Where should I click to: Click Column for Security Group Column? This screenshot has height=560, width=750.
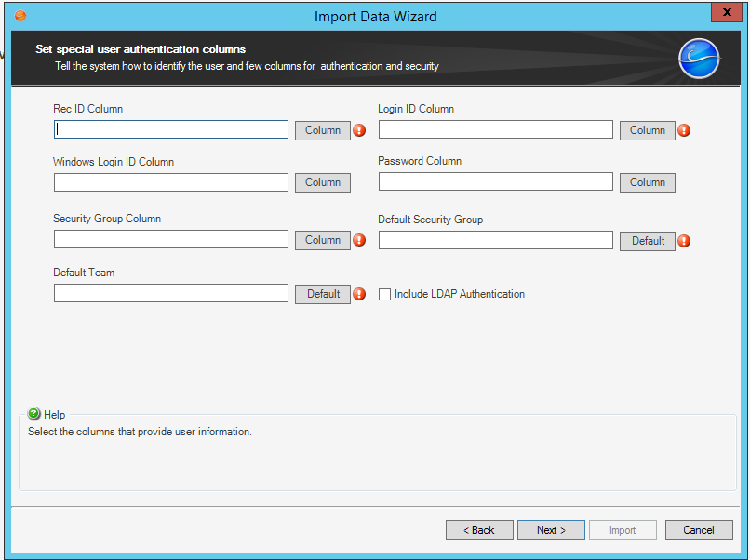tap(322, 240)
